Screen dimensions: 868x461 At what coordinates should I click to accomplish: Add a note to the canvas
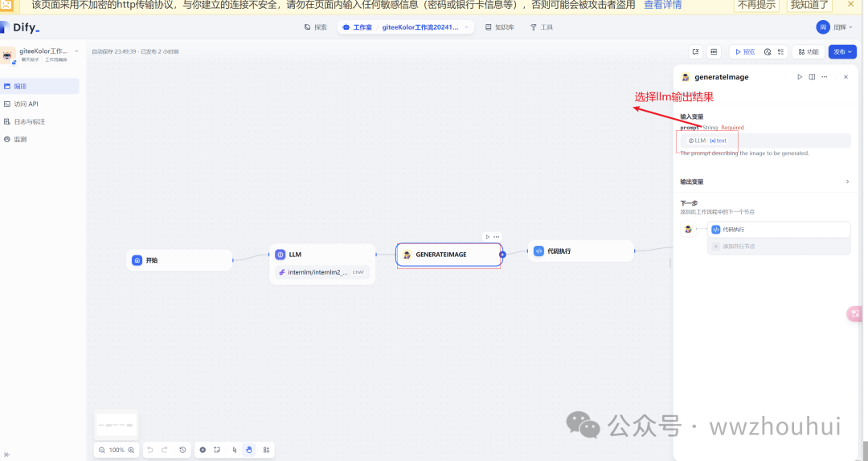(x=217, y=450)
